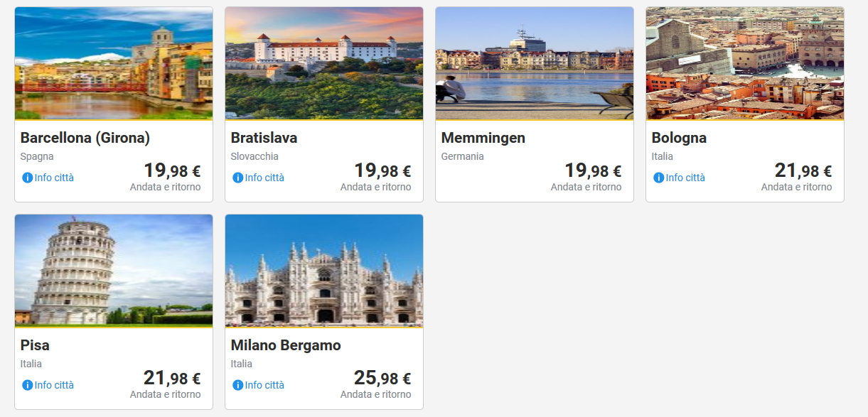Open the Leaning Tower of Pisa photo
The height and width of the screenshot is (417, 868).
coord(114,271)
